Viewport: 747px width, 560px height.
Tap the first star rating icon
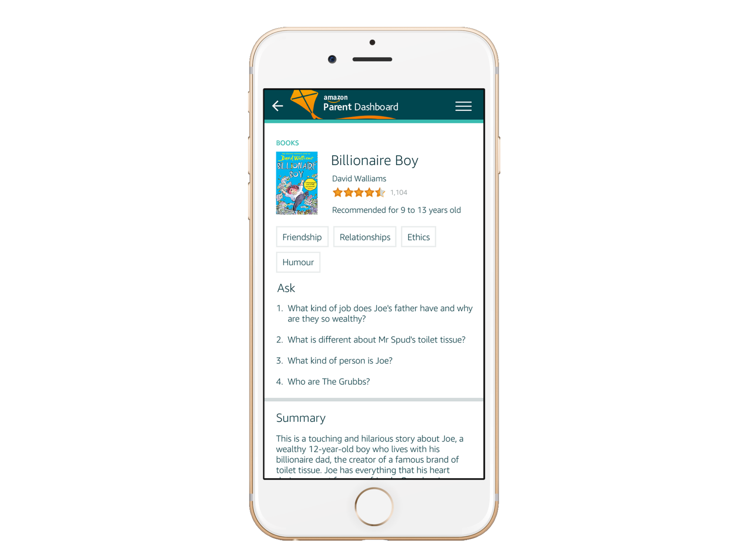pos(336,192)
